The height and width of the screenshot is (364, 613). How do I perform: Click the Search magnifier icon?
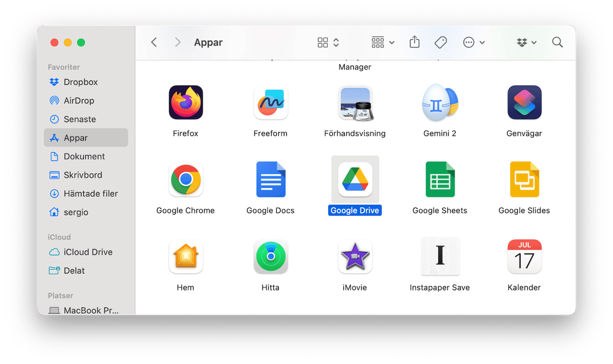click(557, 42)
